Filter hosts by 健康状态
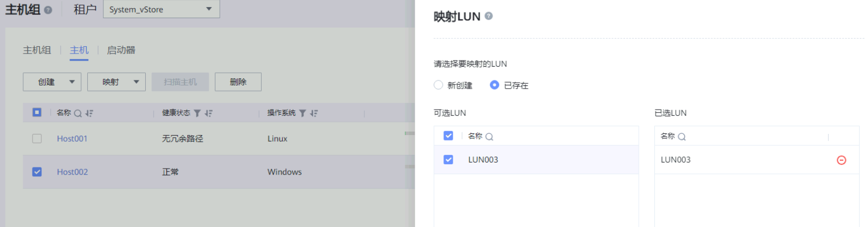 coord(197,113)
